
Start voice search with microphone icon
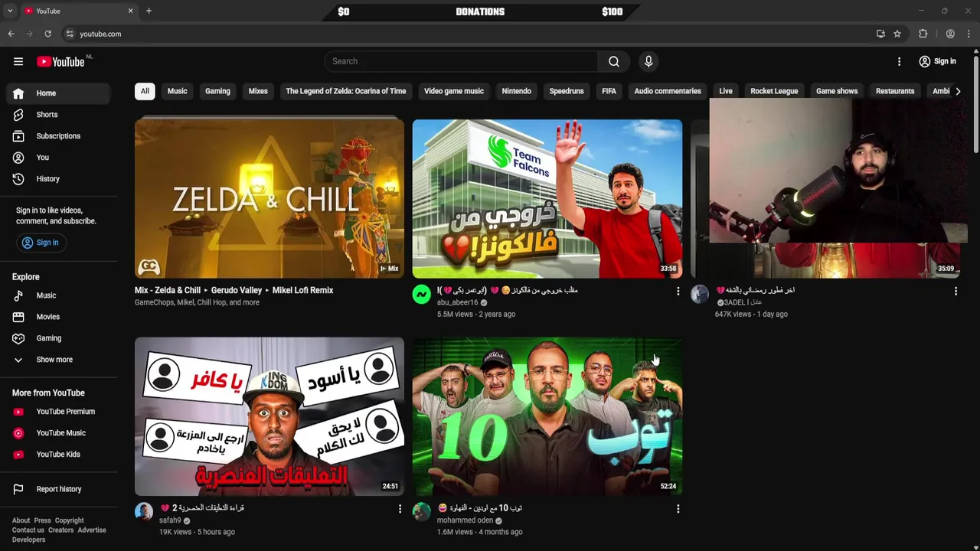pyautogui.click(x=648, y=61)
